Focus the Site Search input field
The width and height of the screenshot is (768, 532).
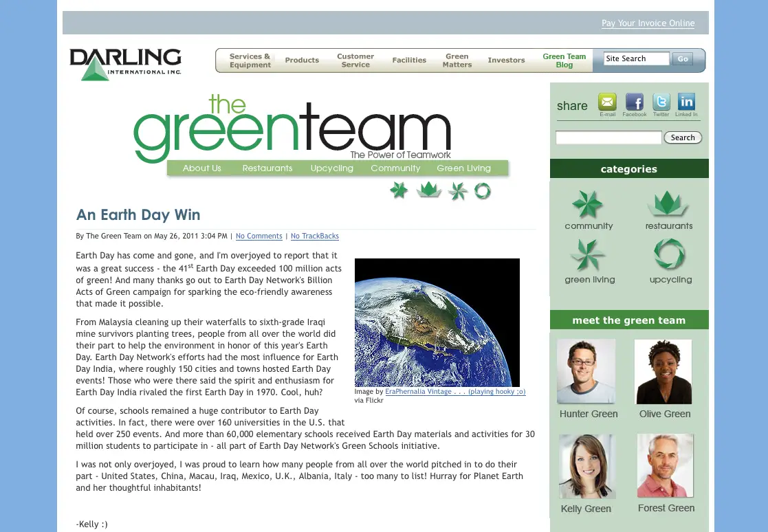click(x=635, y=59)
